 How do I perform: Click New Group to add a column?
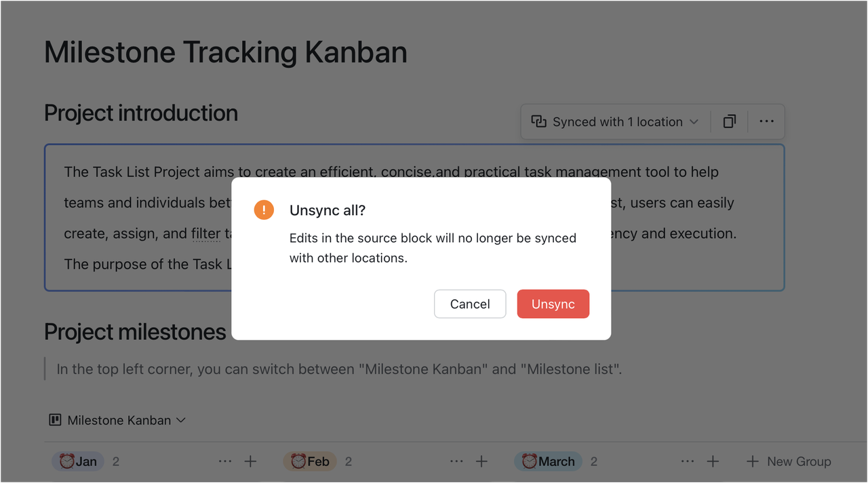789,461
